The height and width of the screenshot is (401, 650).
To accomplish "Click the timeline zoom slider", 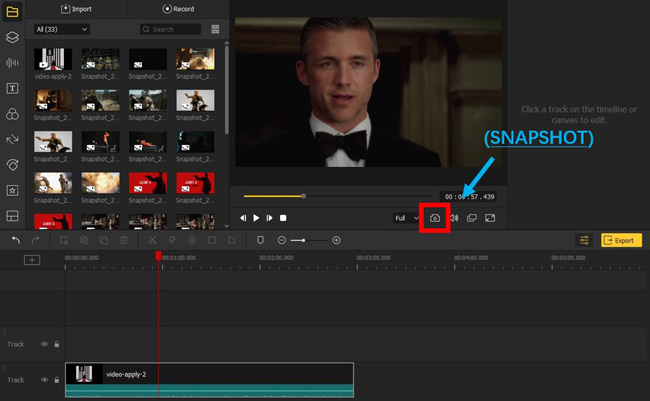I will (x=309, y=240).
